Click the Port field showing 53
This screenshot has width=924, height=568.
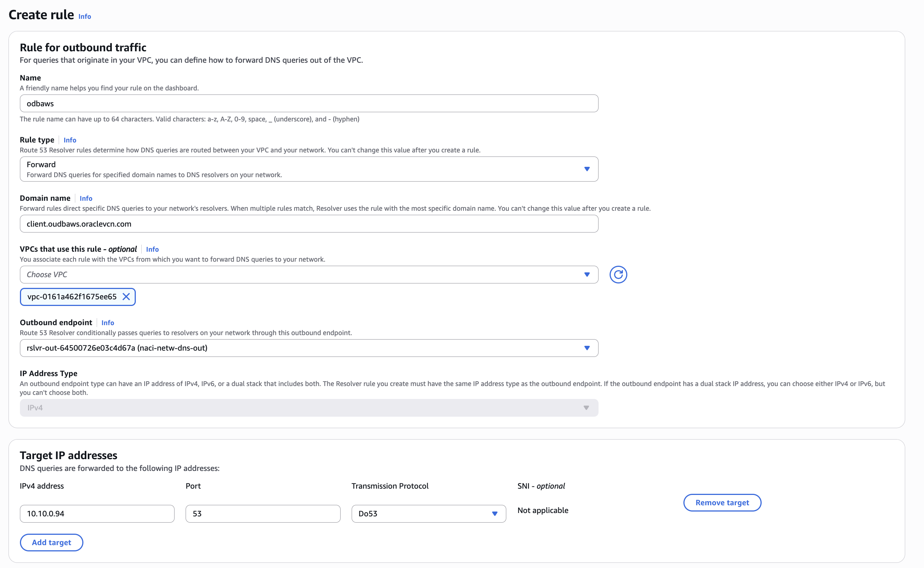point(263,513)
